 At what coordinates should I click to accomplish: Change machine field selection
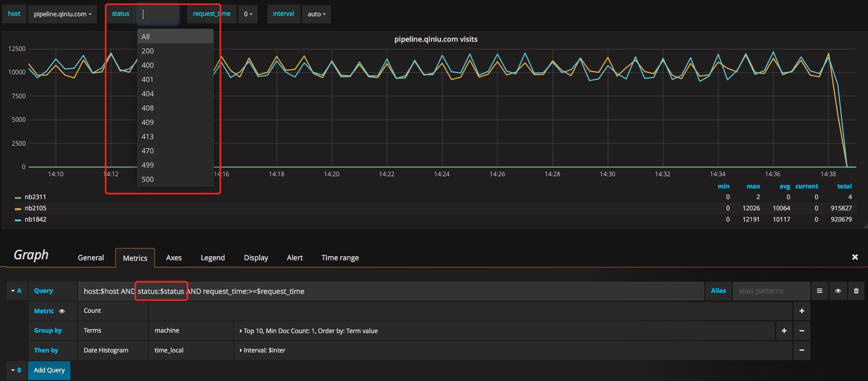pos(191,331)
